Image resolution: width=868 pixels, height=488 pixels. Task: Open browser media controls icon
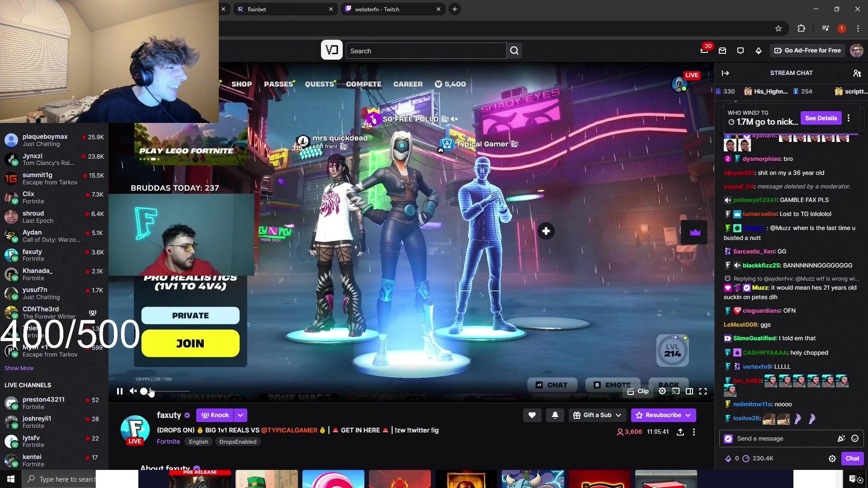click(826, 28)
